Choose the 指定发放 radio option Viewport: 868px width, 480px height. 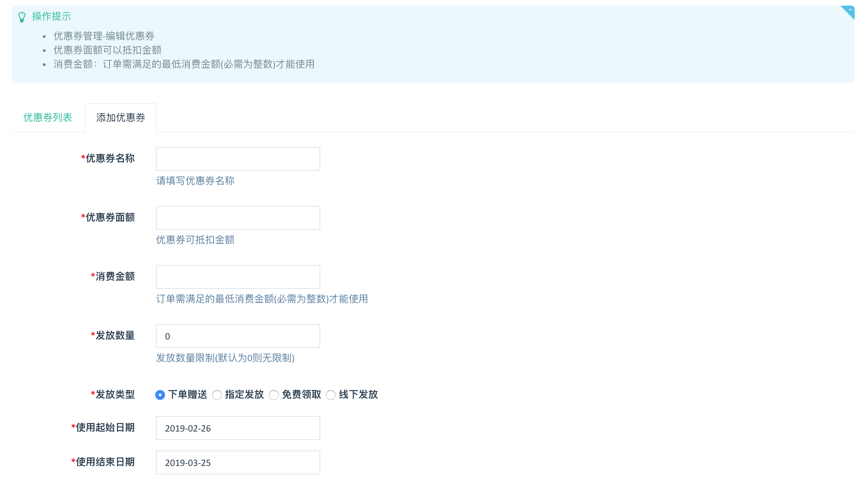217,395
